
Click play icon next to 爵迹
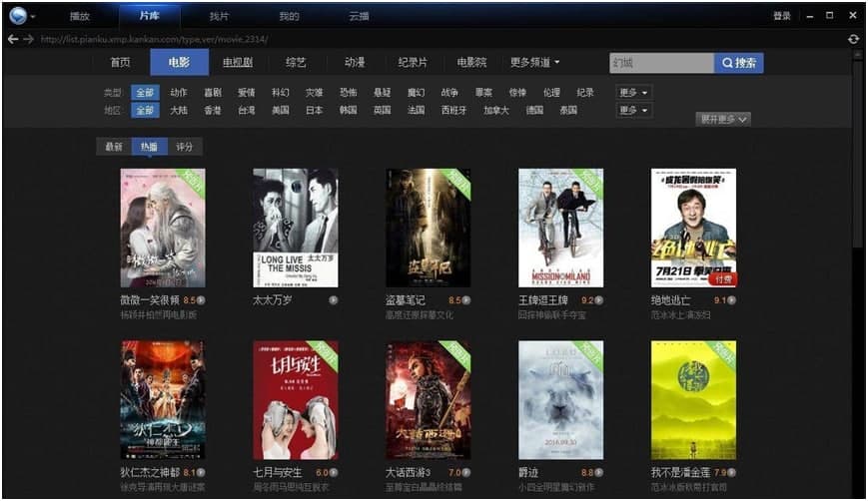pos(598,472)
